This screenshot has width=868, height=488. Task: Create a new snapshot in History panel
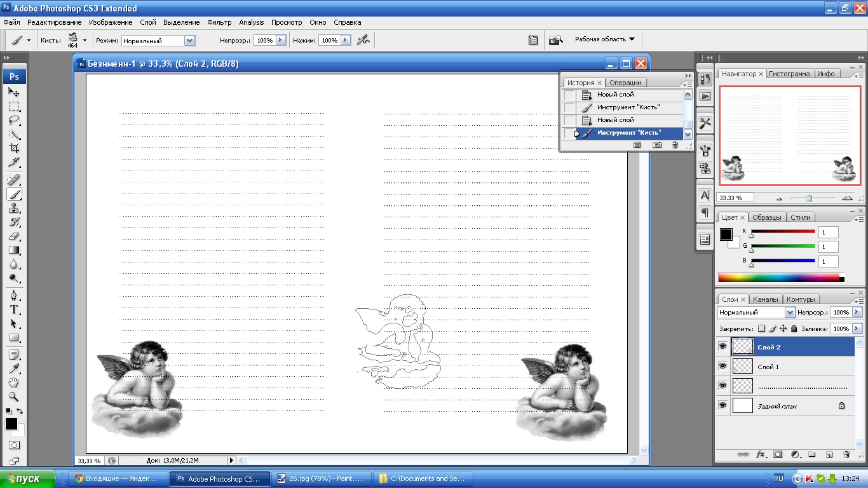pyautogui.click(x=657, y=145)
